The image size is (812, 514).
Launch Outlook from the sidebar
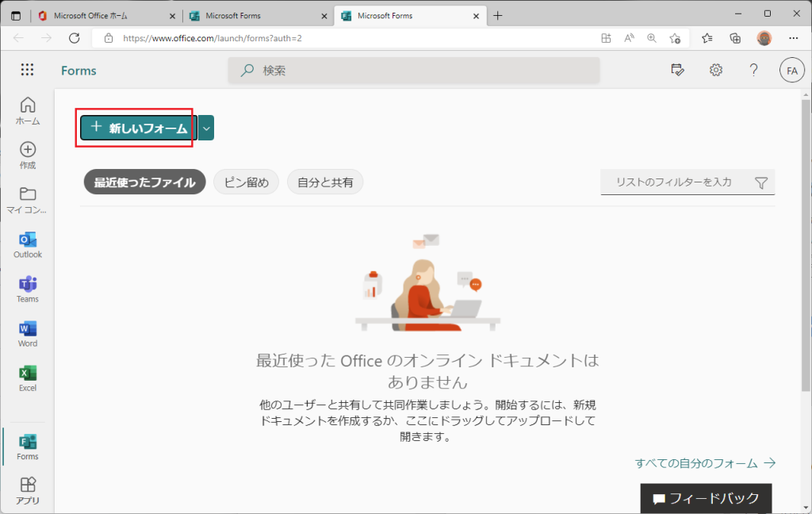pos(28,244)
